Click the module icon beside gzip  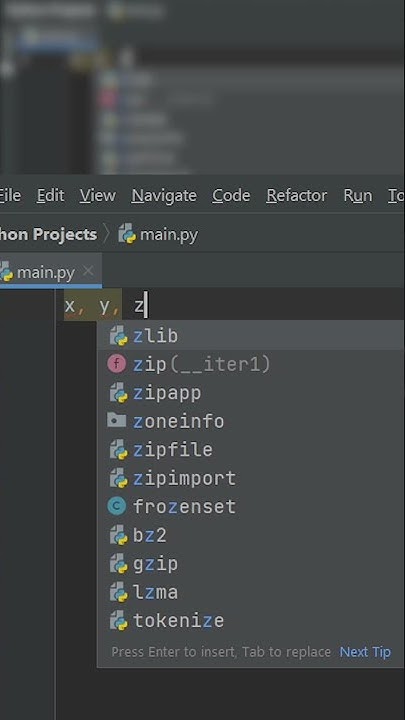click(118, 564)
